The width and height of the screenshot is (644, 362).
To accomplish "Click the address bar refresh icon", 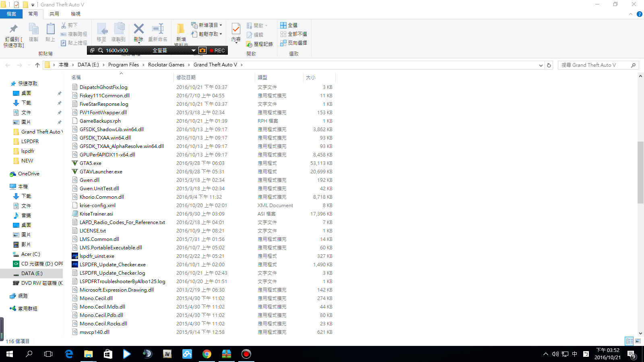I will coord(549,65).
